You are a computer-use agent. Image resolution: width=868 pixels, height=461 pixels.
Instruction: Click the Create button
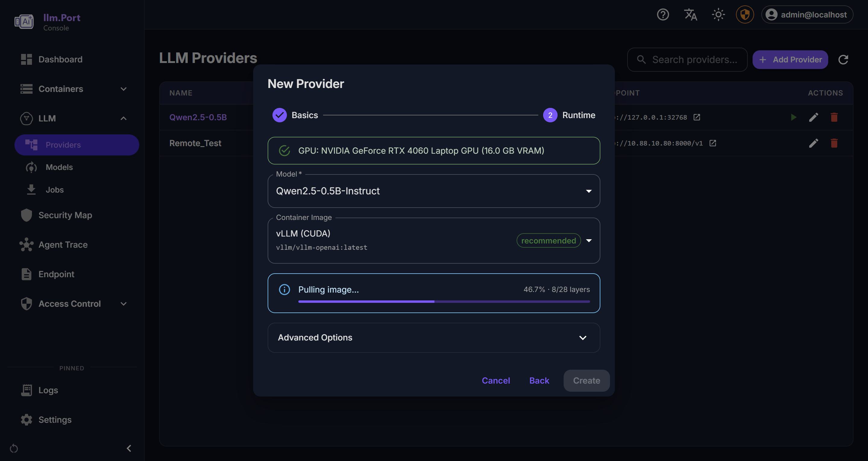(x=586, y=381)
